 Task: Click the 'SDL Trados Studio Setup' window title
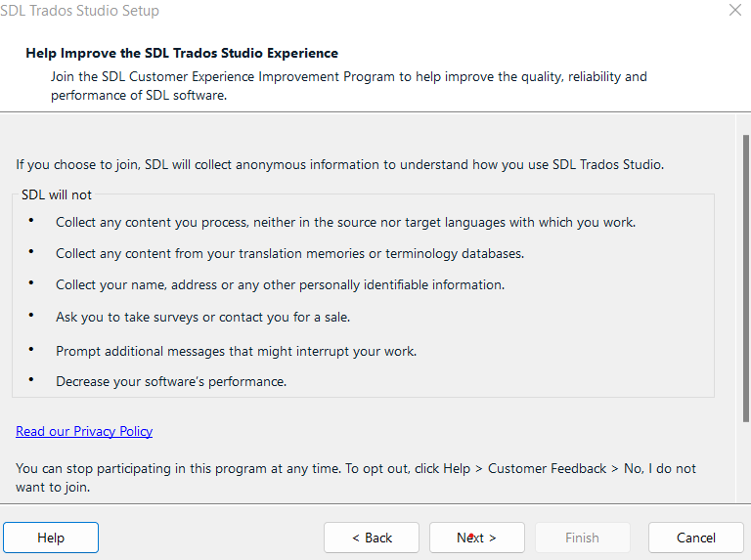[x=79, y=10]
